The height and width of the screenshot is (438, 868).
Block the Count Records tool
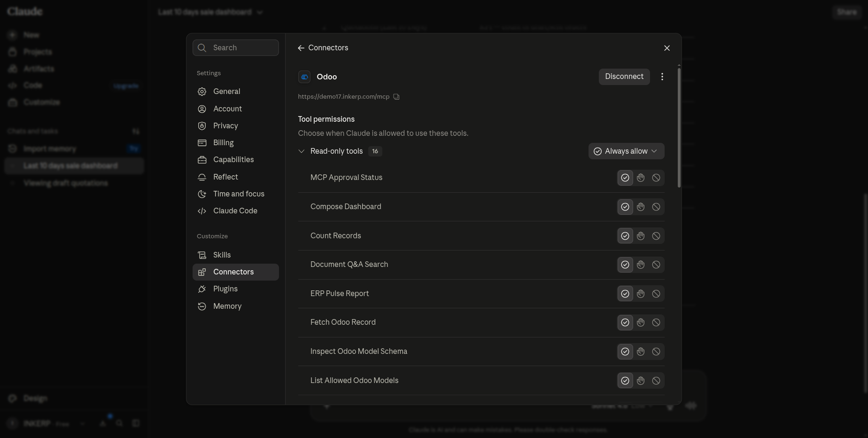(656, 236)
